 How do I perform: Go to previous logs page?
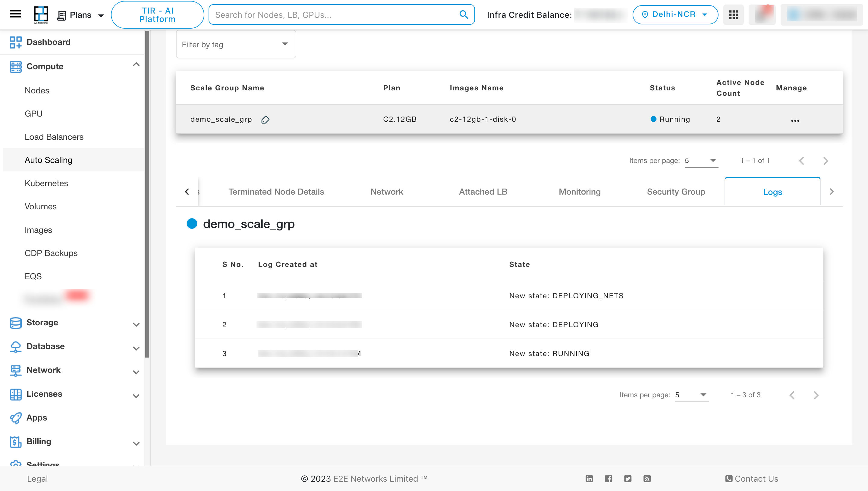click(792, 395)
